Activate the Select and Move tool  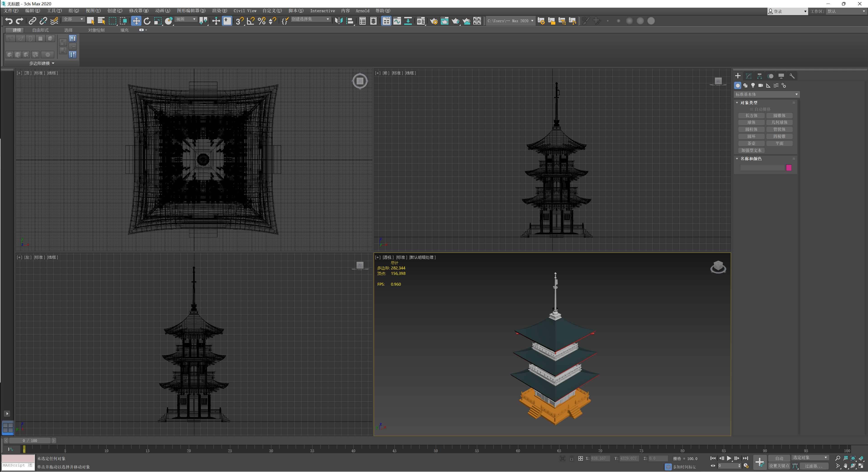(136, 21)
